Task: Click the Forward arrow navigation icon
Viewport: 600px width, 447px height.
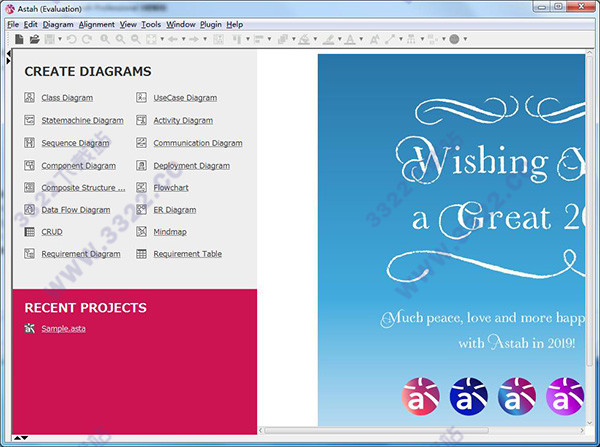Action: (194, 39)
